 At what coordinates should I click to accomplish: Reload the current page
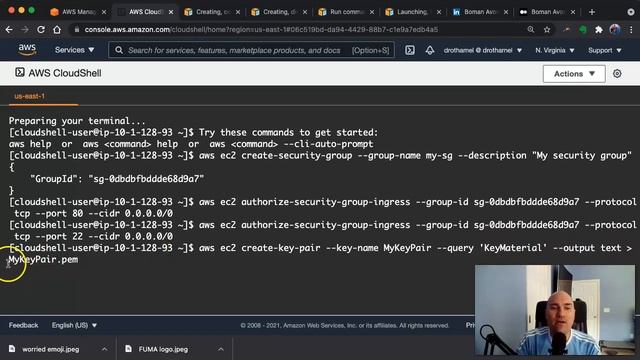(41, 29)
